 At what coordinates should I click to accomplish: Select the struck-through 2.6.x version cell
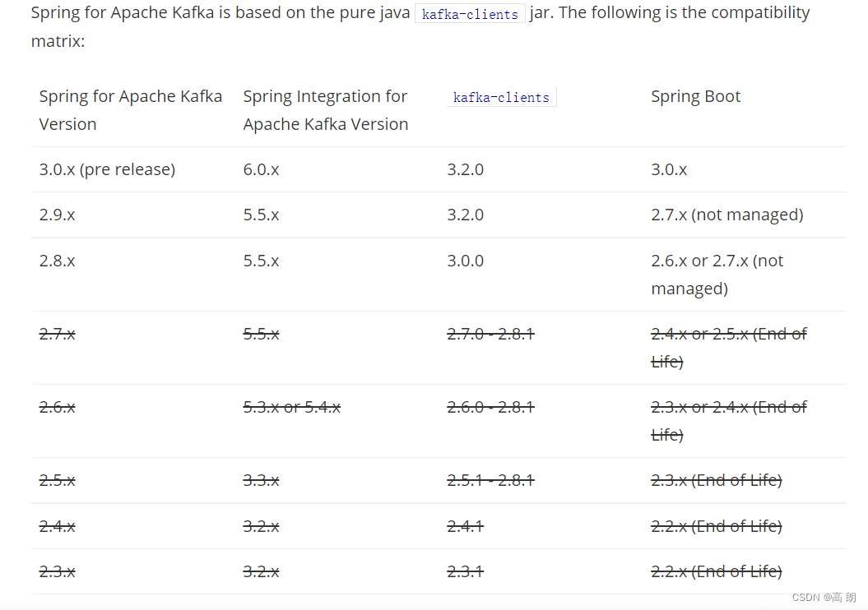point(57,407)
